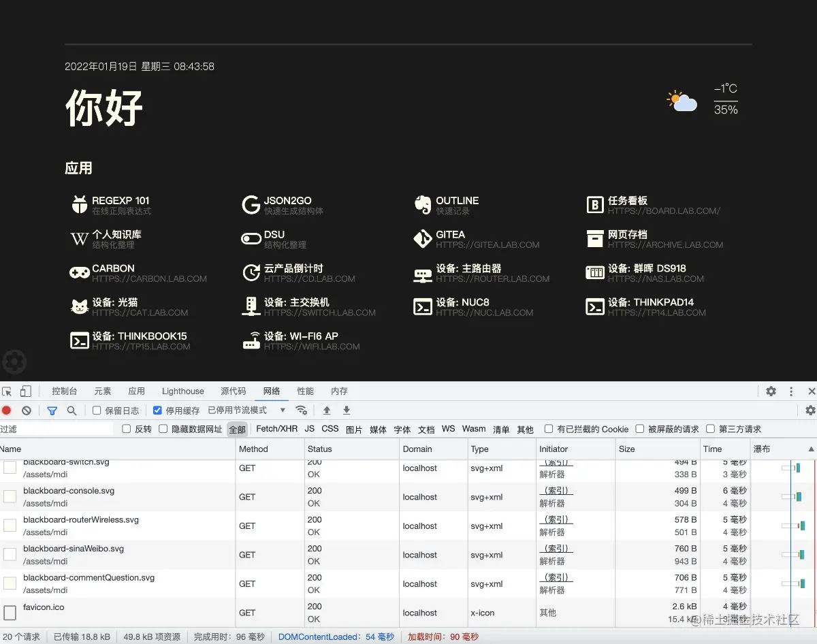
Task: Search network requests with the magnifier
Action: 71,410
